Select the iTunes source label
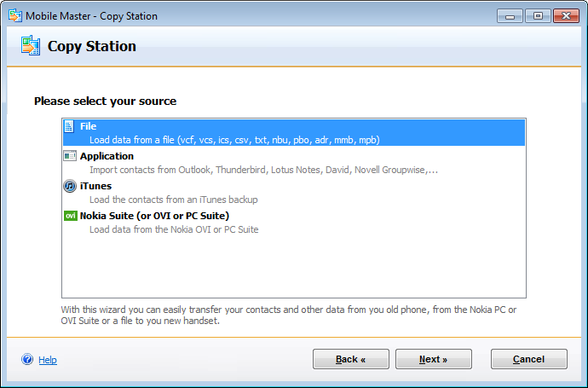 [95, 186]
